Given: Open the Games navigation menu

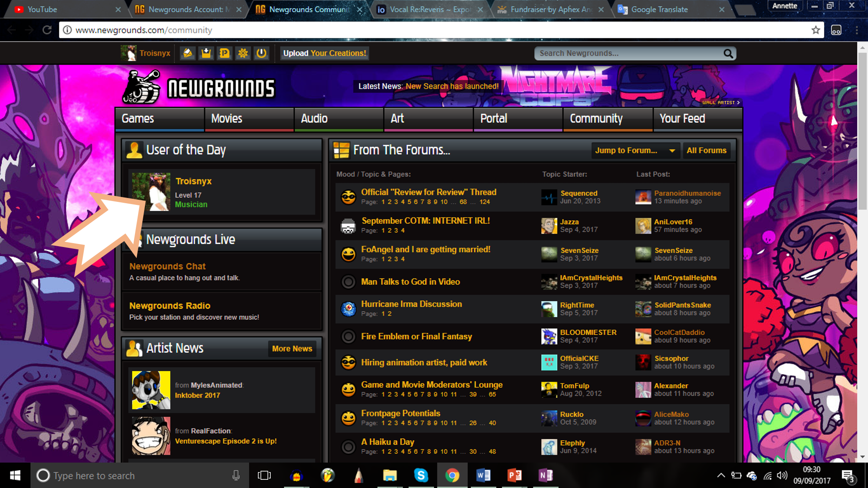Looking at the screenshot, I should pyautogui.click(x=160, y=119).
